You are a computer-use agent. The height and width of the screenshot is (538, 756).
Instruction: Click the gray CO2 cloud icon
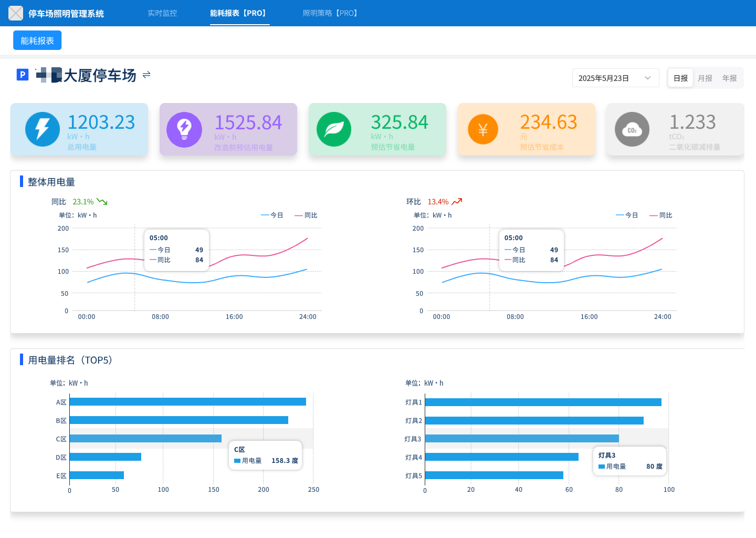[632, 129]
